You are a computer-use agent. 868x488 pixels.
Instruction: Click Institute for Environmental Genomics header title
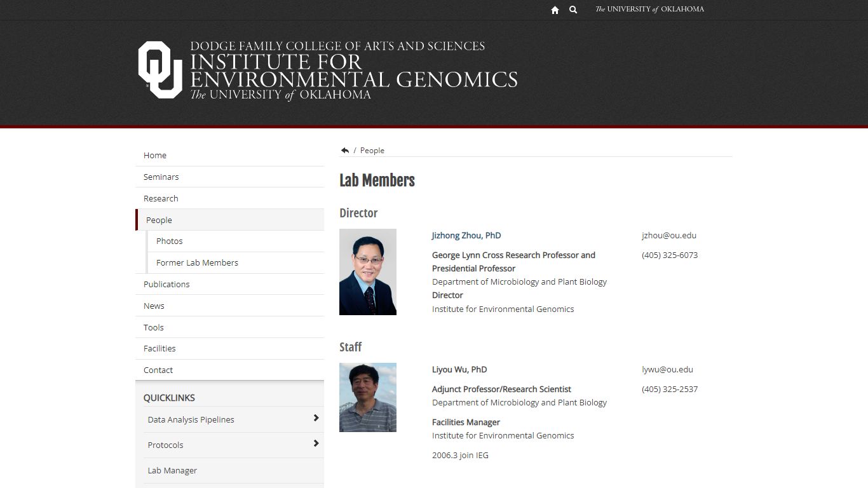tap(354, 71)
